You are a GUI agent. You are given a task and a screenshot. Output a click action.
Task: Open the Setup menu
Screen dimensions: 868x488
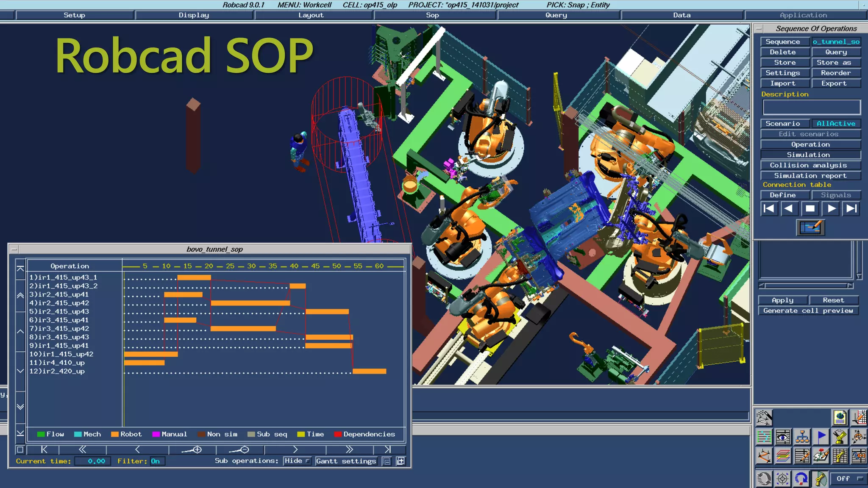tap(75, 15)
